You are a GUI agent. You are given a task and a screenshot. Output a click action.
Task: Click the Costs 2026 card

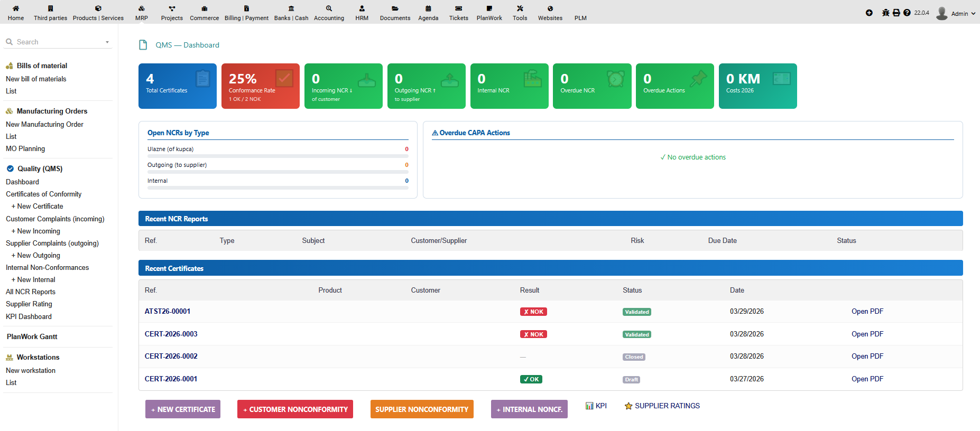pos(758,86)
